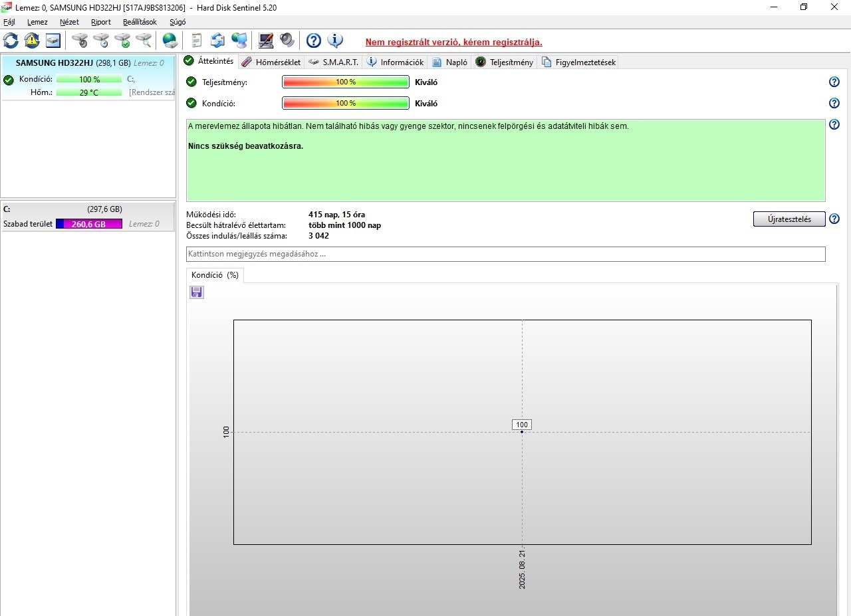Click the 'Működési idő:' label
This screenshot has width=851, height=616.
(x=211, y=215)
